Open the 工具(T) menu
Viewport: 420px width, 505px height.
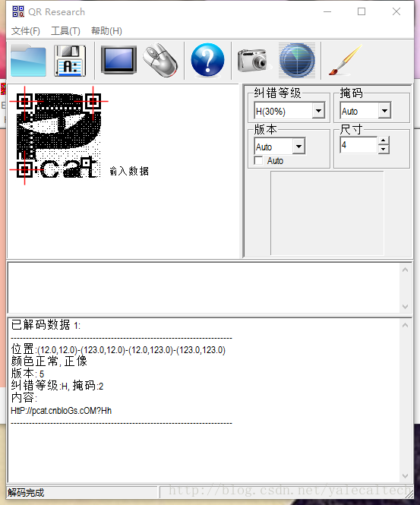point(66,31)
